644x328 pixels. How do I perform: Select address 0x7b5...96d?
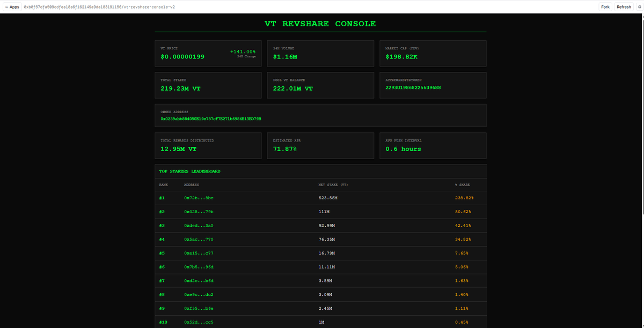pyautogui.click(x=199, y=267)
